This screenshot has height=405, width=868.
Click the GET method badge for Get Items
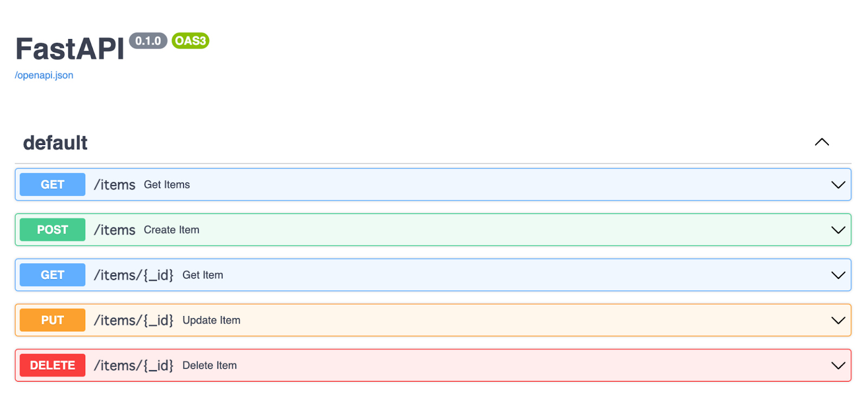[53, 185]
